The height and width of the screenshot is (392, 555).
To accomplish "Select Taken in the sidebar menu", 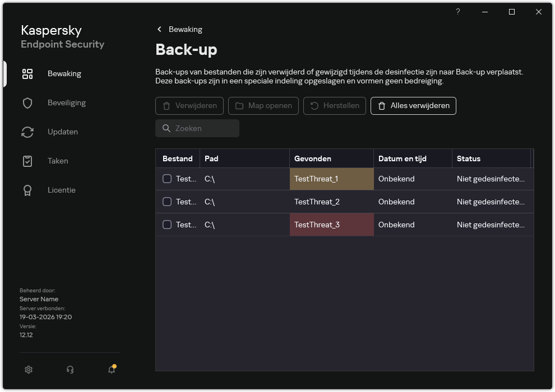I will tap(58, 161).
